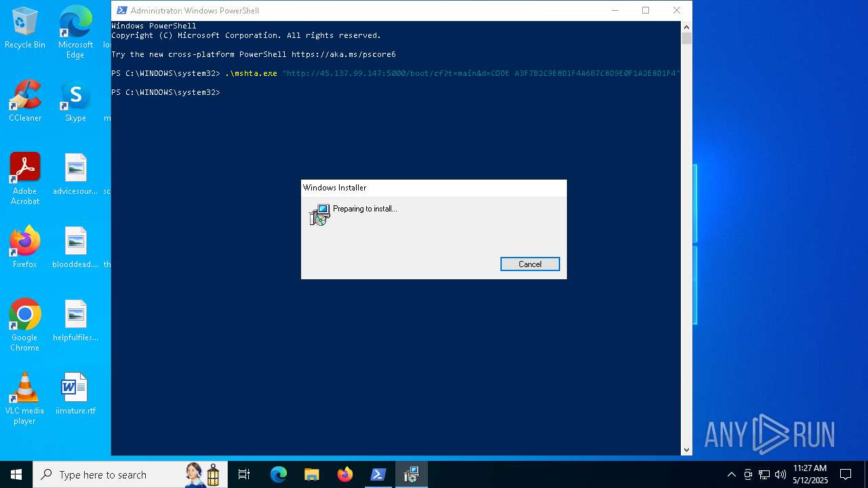Switch to Windows Installer taskbar button

click(x=411, y=474)
